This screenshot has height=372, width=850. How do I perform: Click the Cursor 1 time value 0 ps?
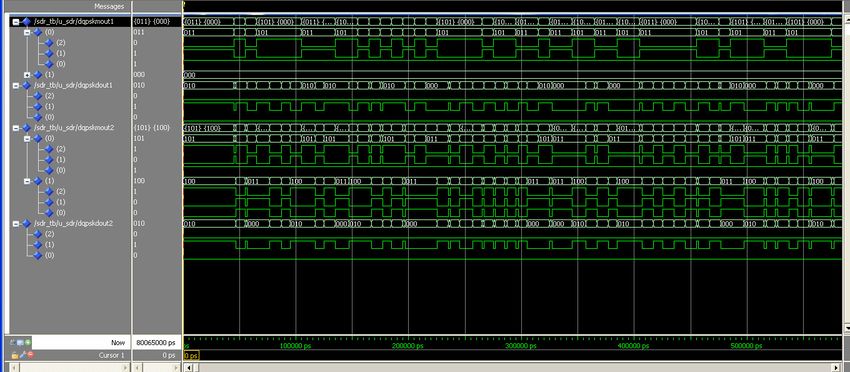tap(169, 355)
